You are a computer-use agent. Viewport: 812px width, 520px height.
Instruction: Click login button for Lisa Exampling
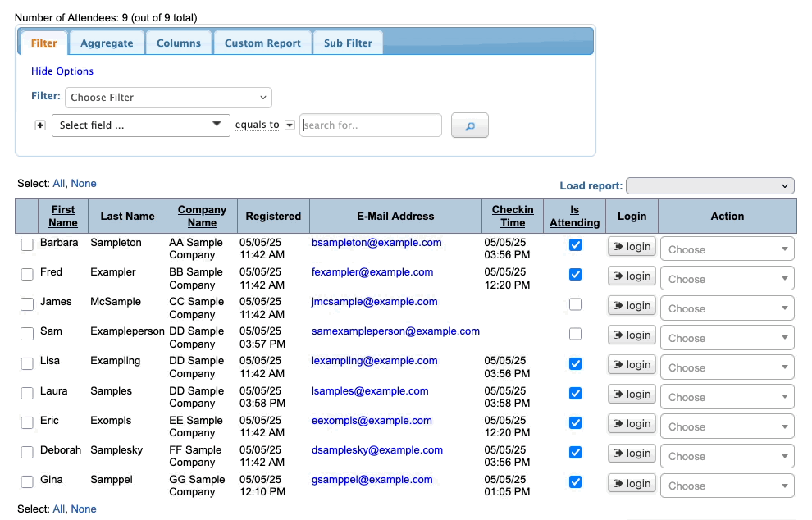point(631,364)
